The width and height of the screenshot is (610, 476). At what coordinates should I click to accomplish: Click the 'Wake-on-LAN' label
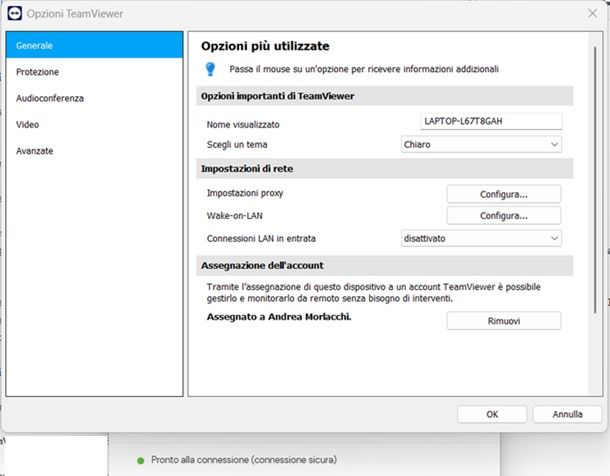pos(235,215)
